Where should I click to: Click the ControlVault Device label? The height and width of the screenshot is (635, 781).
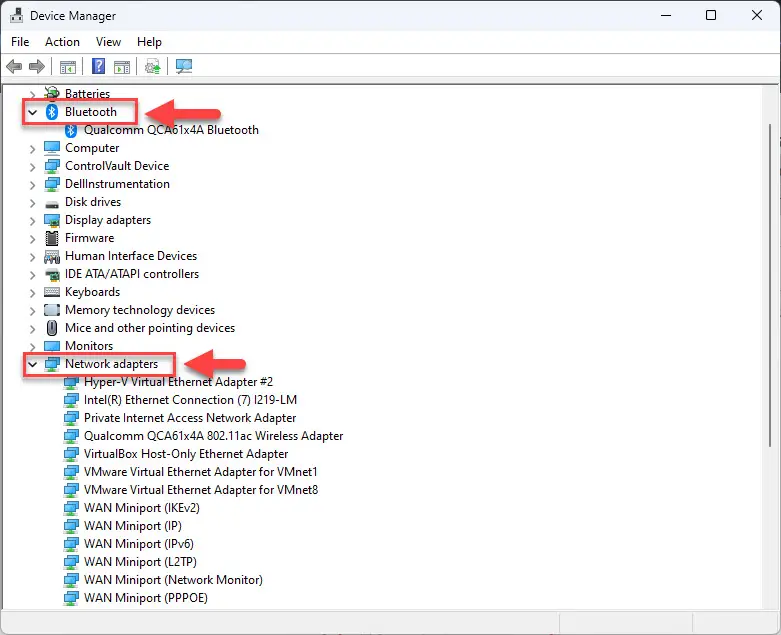point(117,166)
